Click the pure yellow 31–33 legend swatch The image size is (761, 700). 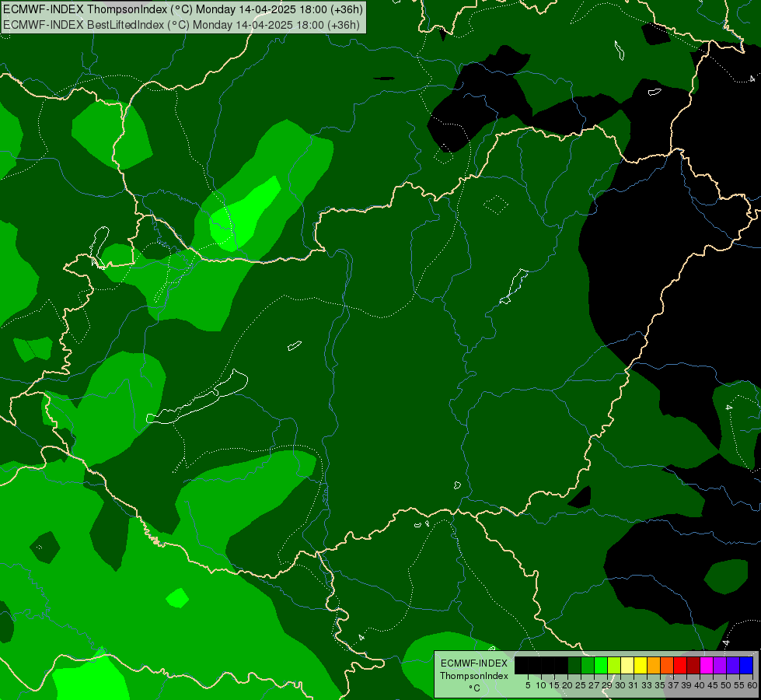(x=641, y=666)
